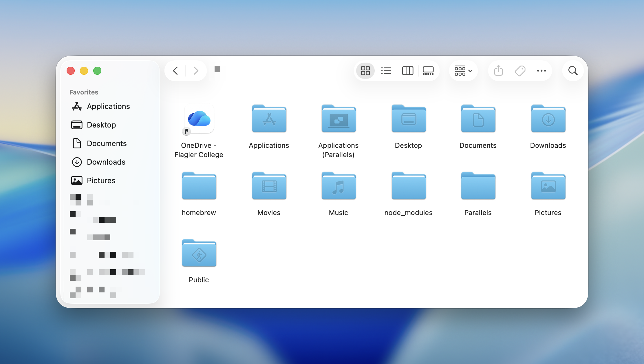Switch to column view
This screenshot has width=644, height=364.
[x=407, y=71]
